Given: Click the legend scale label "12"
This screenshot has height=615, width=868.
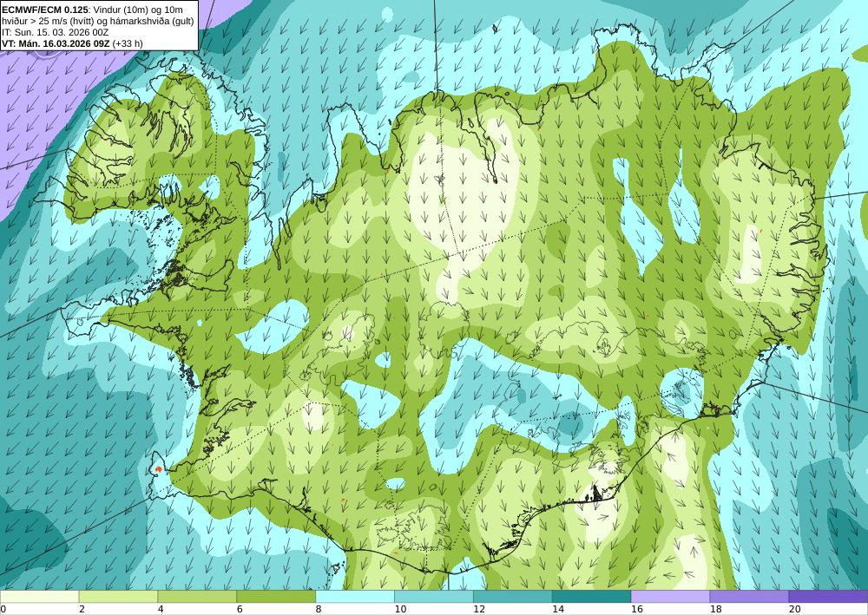Looking at the screenshot, I should [x=479, y=609].
